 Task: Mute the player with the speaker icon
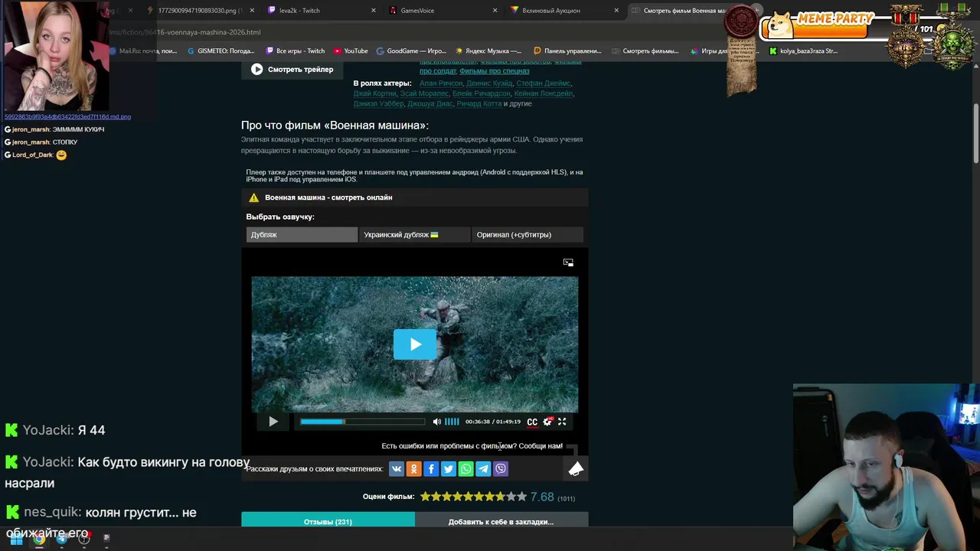[436, 422]
